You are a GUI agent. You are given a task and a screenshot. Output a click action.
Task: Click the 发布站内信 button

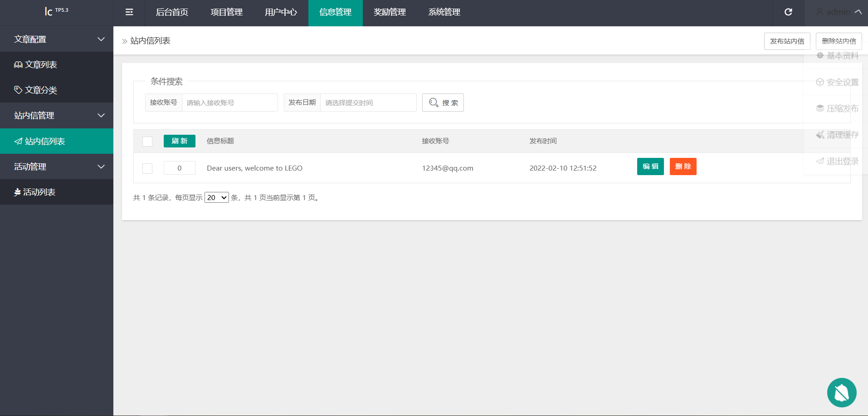(x=787, y=41)
